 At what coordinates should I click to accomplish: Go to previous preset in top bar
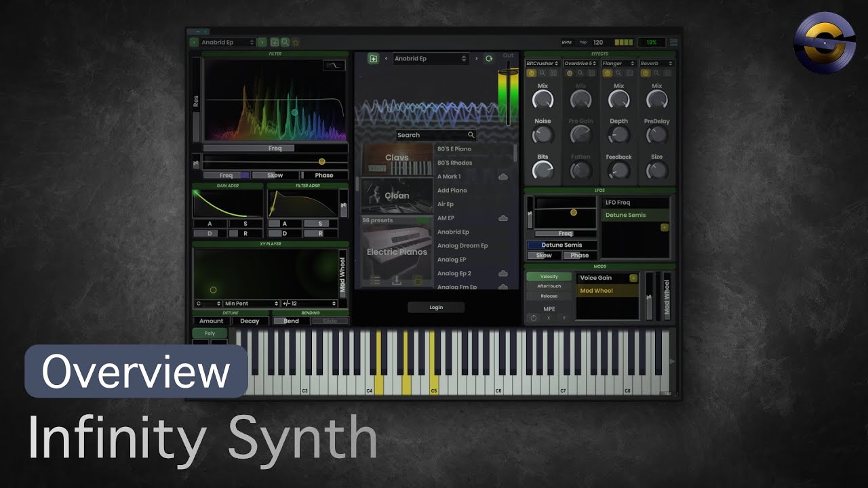pos(194,42)
